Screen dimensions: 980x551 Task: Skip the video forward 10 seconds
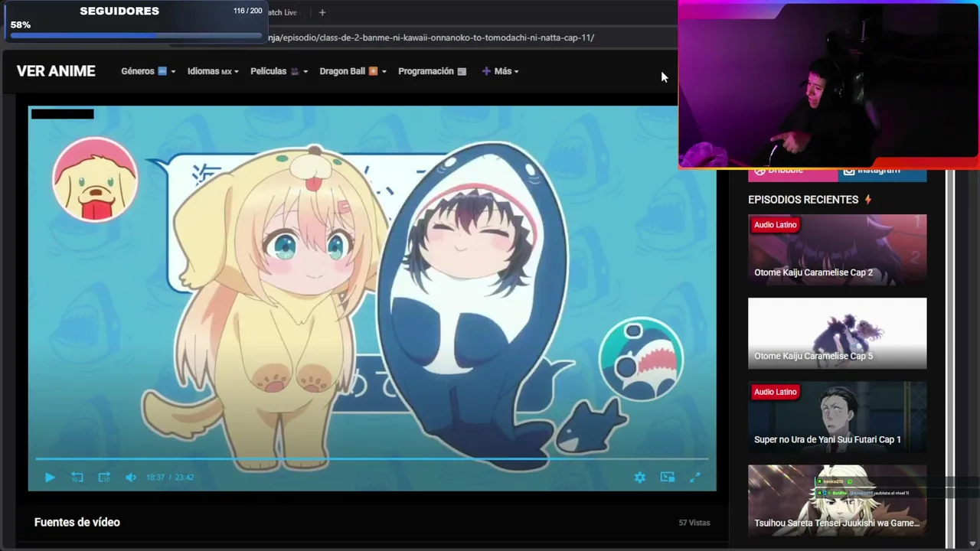click(104, 478)
